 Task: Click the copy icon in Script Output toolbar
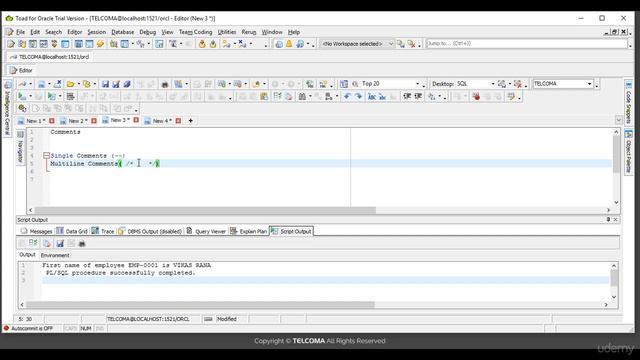47,243
